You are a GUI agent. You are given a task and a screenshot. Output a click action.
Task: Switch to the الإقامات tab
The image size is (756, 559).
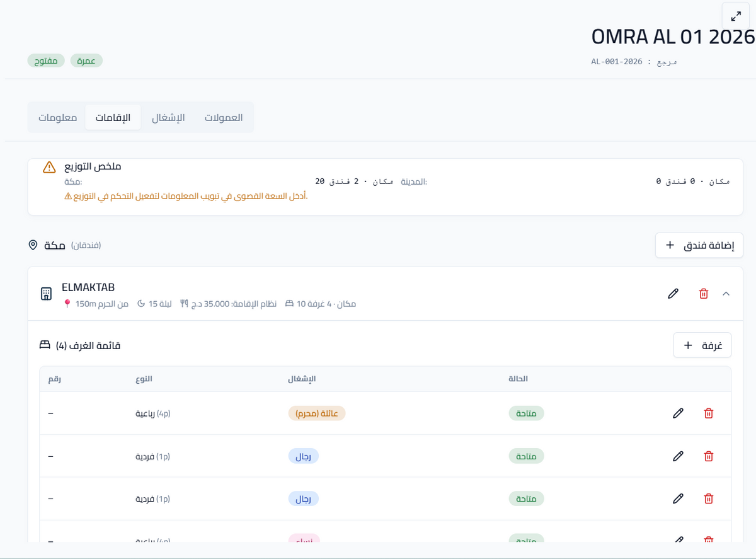(113, 118)
